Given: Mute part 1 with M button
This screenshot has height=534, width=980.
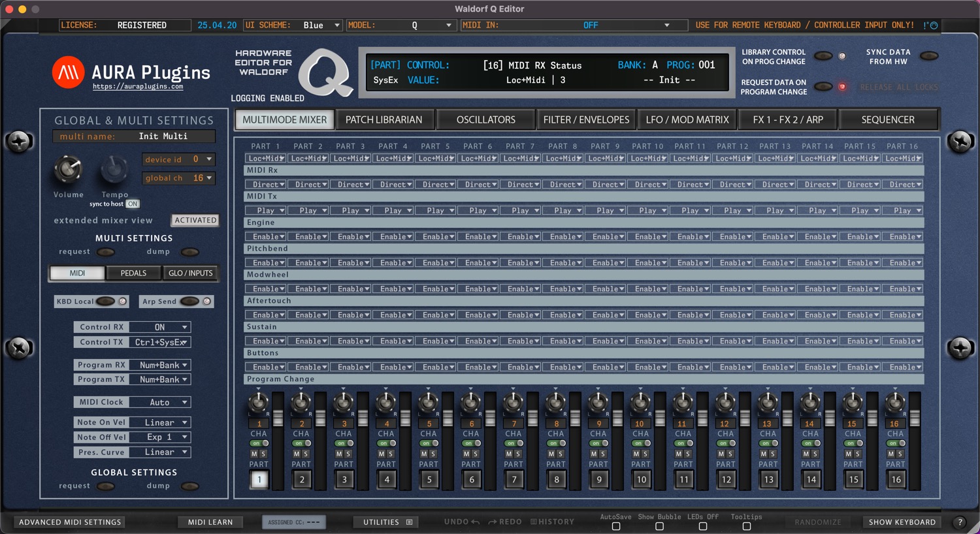Looking at the screenshot, I should [254, 454].
